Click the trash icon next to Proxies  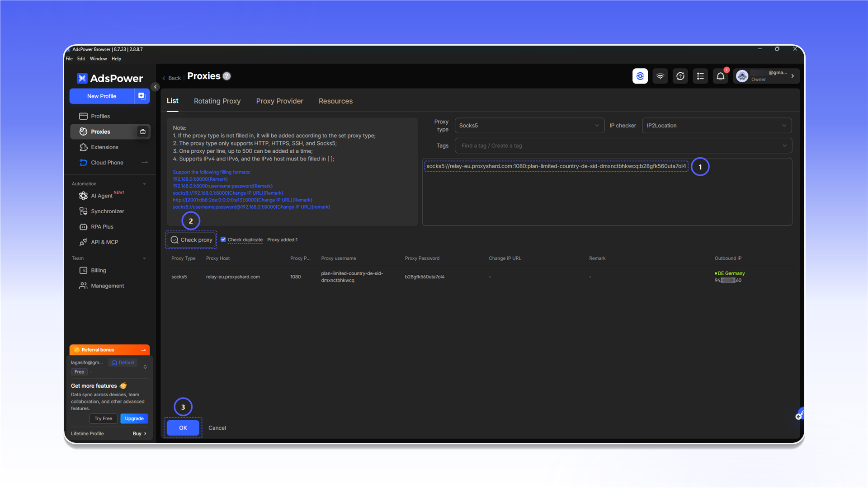(x=143, y=131)
